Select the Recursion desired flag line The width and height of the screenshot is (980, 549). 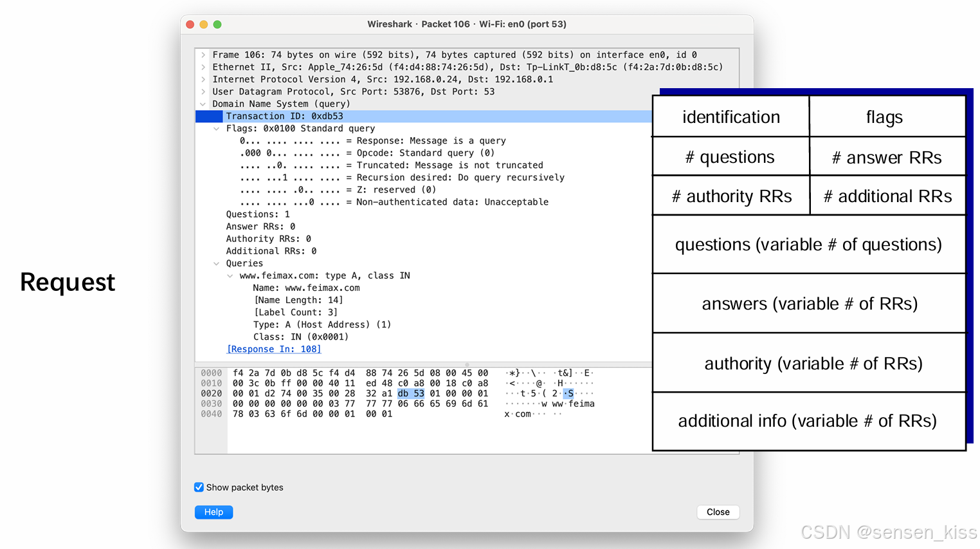tap(402, 178)
